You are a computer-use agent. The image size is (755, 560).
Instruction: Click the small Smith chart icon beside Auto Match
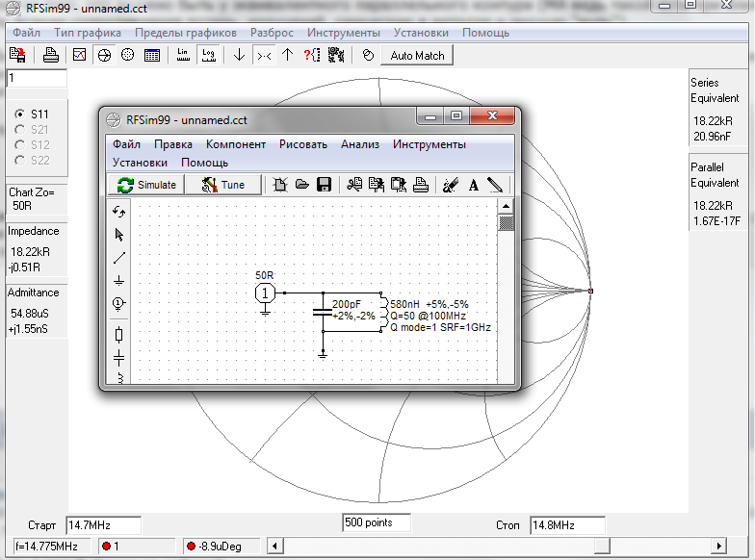[x=368, y=56]
